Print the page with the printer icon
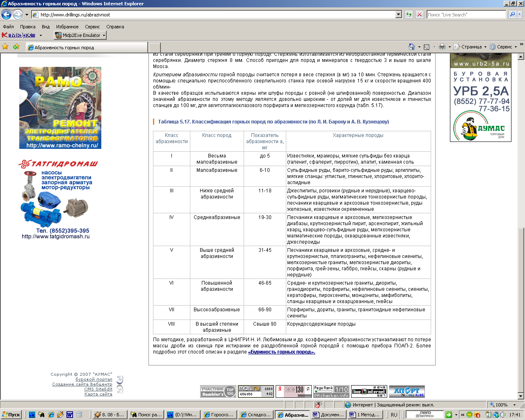This screenshot has height=420, width=525. 442,47
